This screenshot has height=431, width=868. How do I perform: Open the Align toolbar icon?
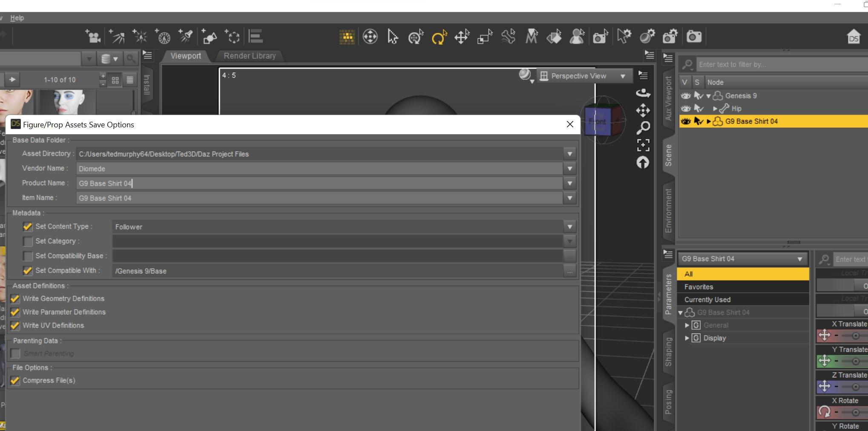(x=256, y=37)
